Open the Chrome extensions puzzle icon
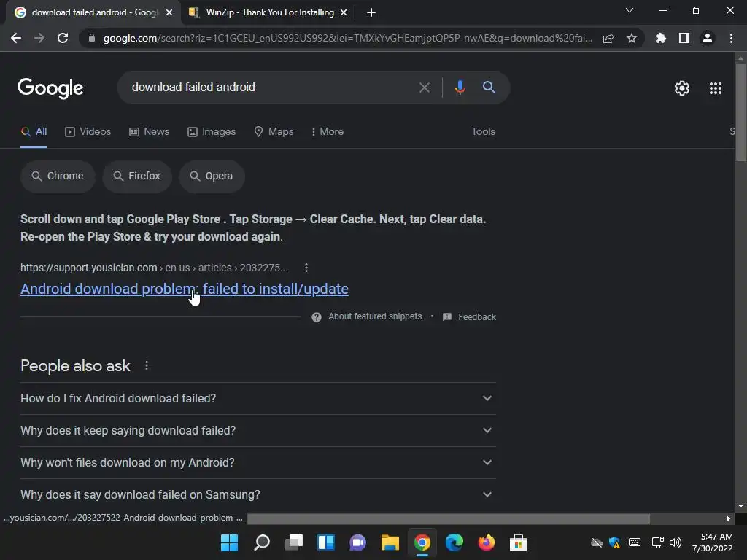 [x=660, y=38]
